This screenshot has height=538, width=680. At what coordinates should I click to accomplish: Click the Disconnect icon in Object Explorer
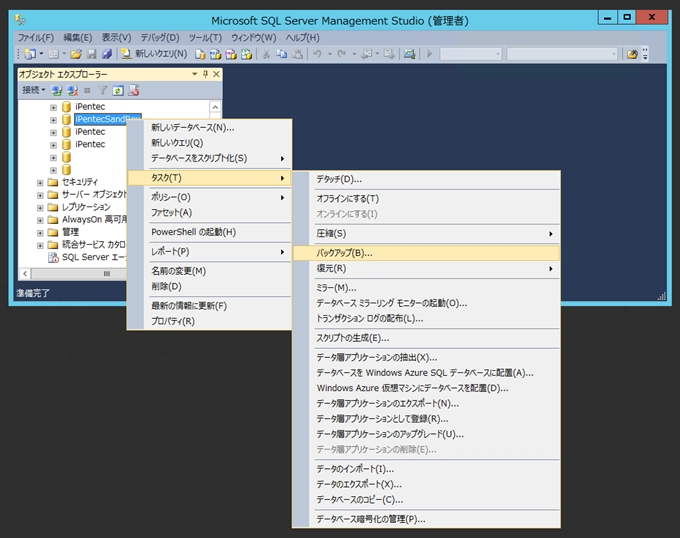[x=72, y=91]
